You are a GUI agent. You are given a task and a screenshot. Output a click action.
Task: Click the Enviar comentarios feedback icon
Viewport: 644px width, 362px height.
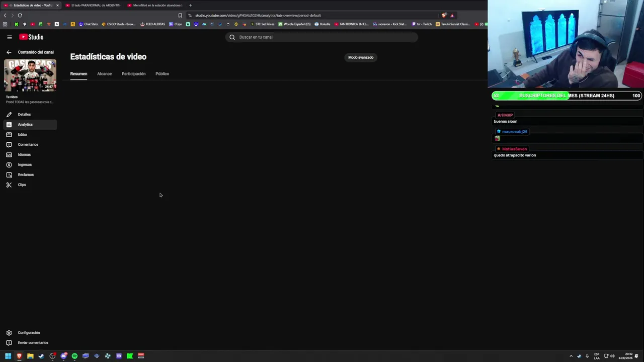pos(9,343)
